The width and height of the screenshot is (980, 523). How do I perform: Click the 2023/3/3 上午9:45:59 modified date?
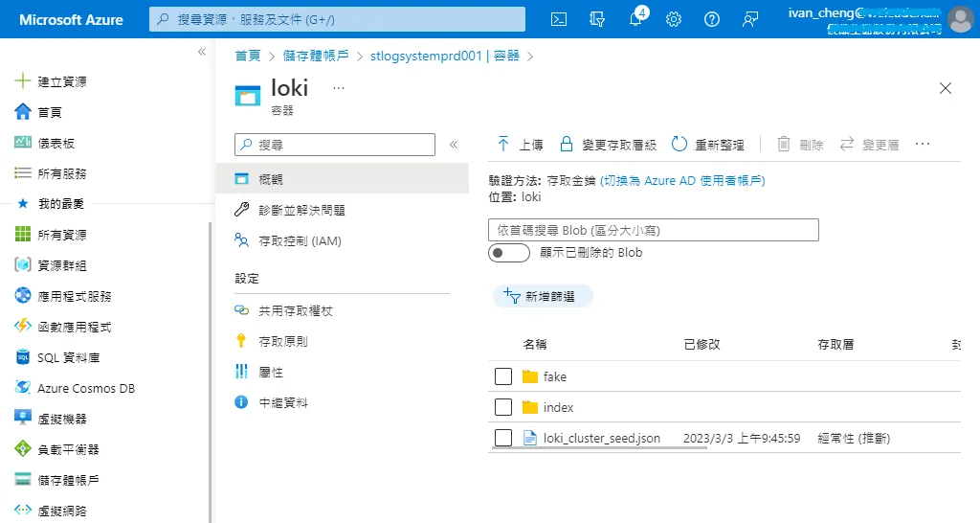point(742,438)
